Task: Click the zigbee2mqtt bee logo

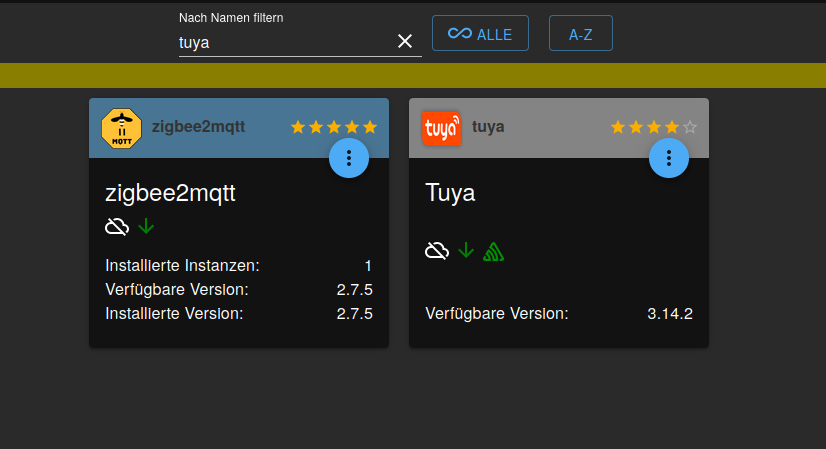Action: coord(122,128)
